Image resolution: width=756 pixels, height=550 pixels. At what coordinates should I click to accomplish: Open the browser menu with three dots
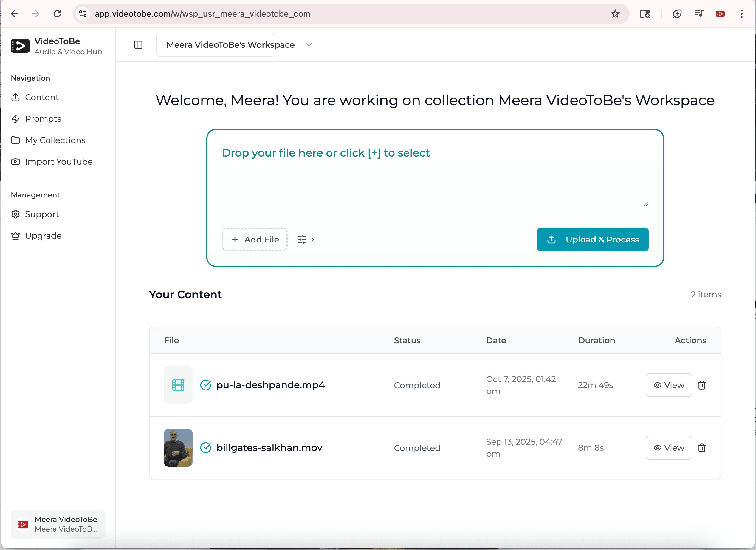pos(741,14)
